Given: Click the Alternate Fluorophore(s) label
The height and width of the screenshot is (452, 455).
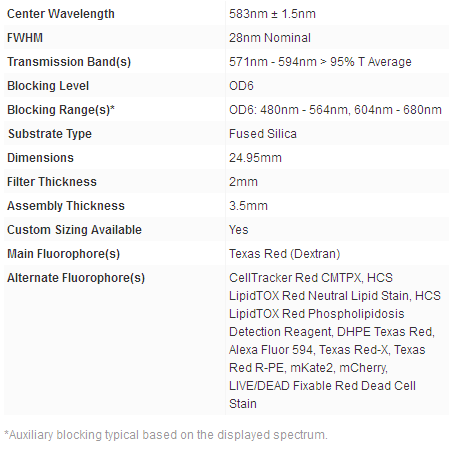Looking at the screenshot, I should tap(76, 278).
